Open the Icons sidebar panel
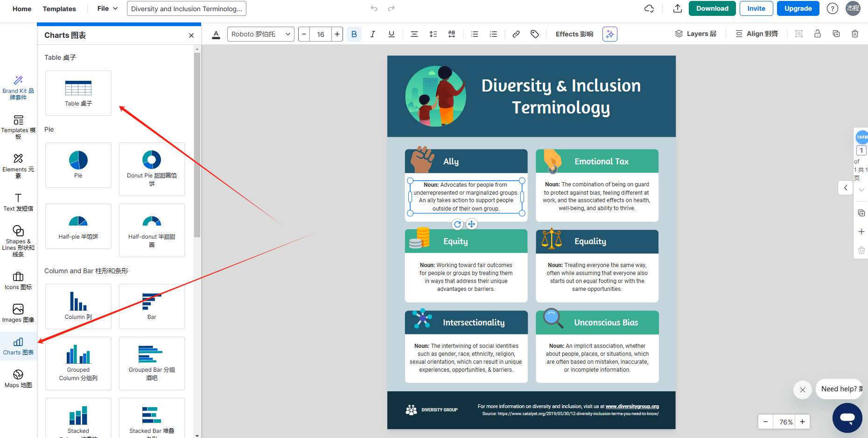 coord(18,281)
